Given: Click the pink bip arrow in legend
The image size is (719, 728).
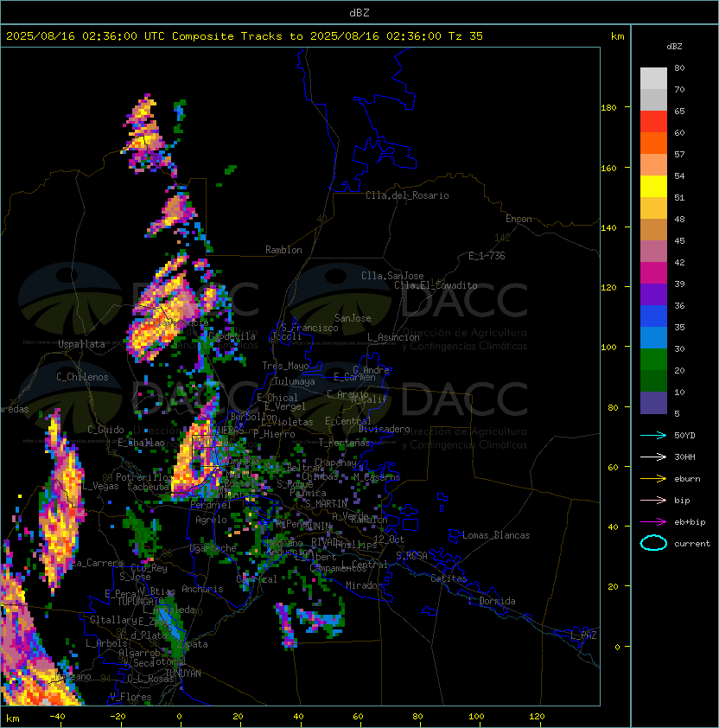Looking at the screenshot, I should [x=653, y=500].
